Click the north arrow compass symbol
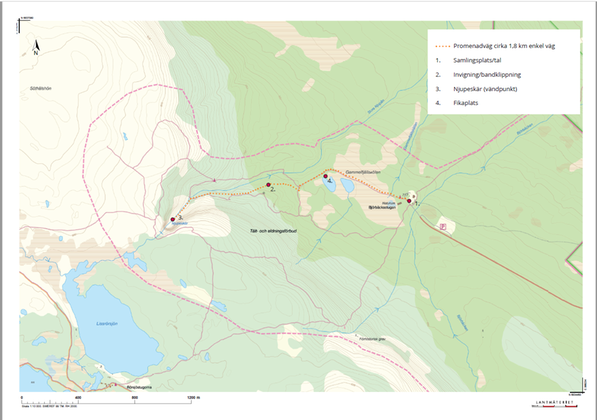 [x=36, y=48]
